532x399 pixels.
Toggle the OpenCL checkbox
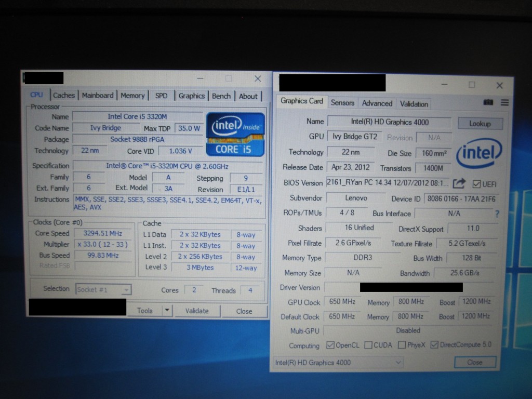[x=330, y=345]
